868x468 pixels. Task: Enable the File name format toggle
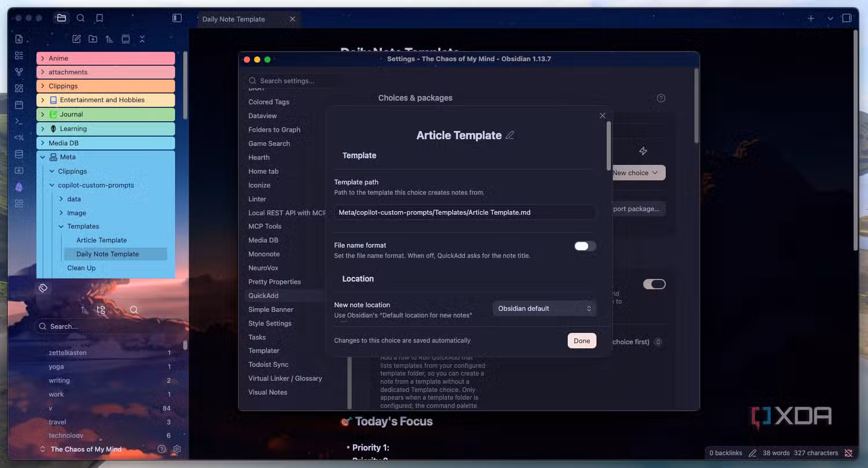pos(584,246)
